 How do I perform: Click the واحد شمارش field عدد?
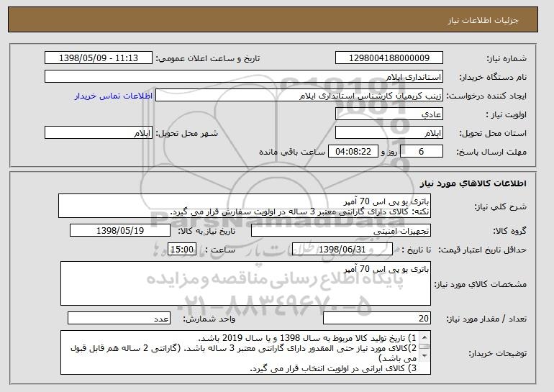(x=119, y=318)
